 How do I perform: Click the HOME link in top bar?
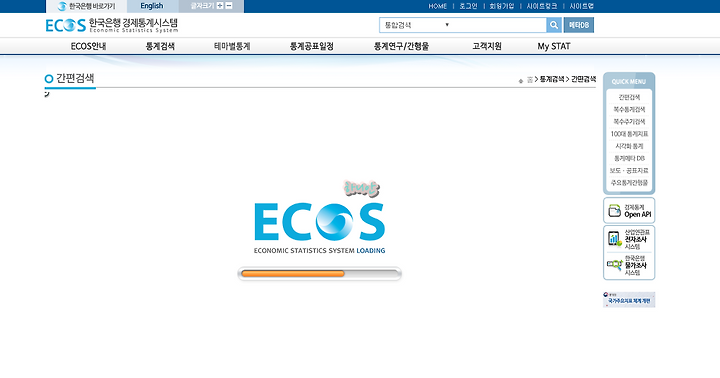[x=438, y=6]
